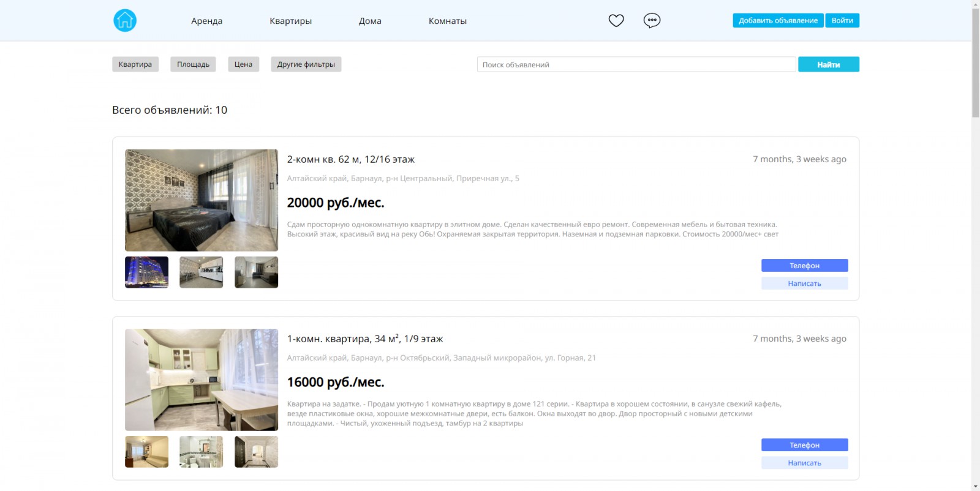Expand the Площадь filter
Viewport: 980px width, 491px height.
193,64
